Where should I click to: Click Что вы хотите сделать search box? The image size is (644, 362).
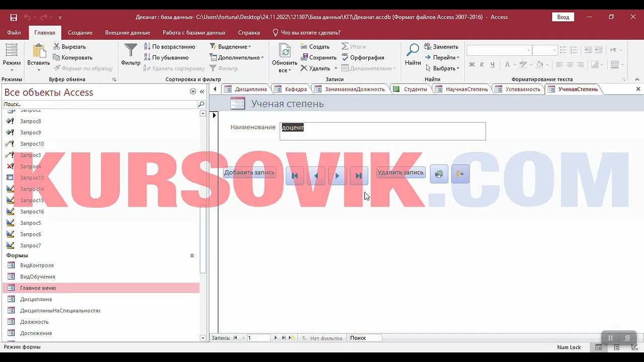click(306, 33)
